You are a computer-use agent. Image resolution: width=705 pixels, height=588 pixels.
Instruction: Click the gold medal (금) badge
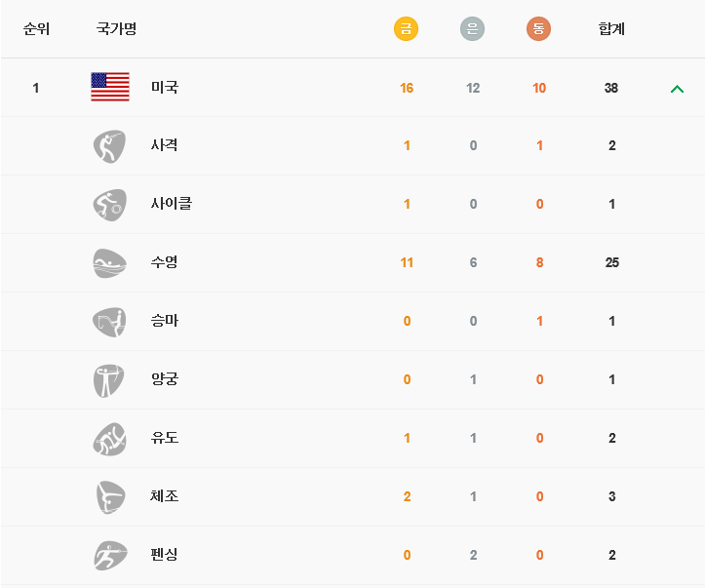(406, 29)
